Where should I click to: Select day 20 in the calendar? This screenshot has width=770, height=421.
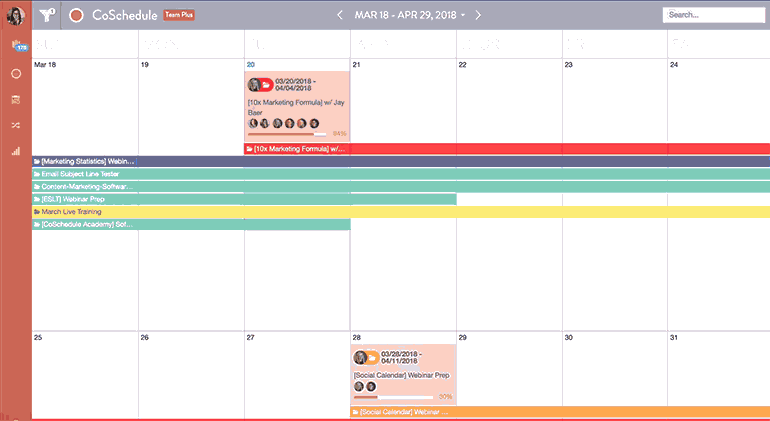pyautogui.click(x=250, y=64)
